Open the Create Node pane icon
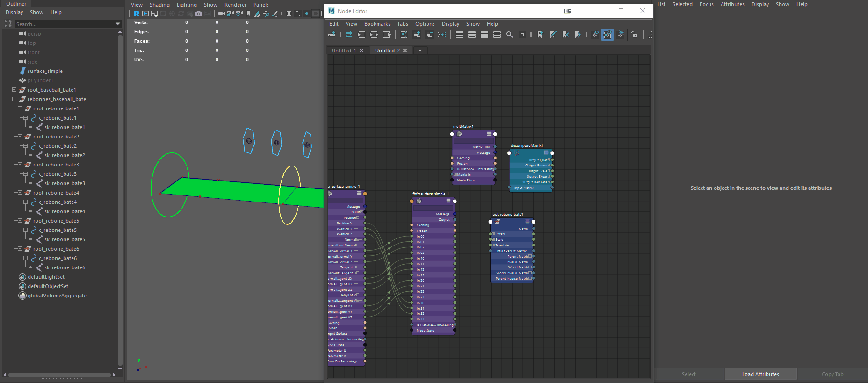This screenshot has width=868, height=383. (332, 35)
